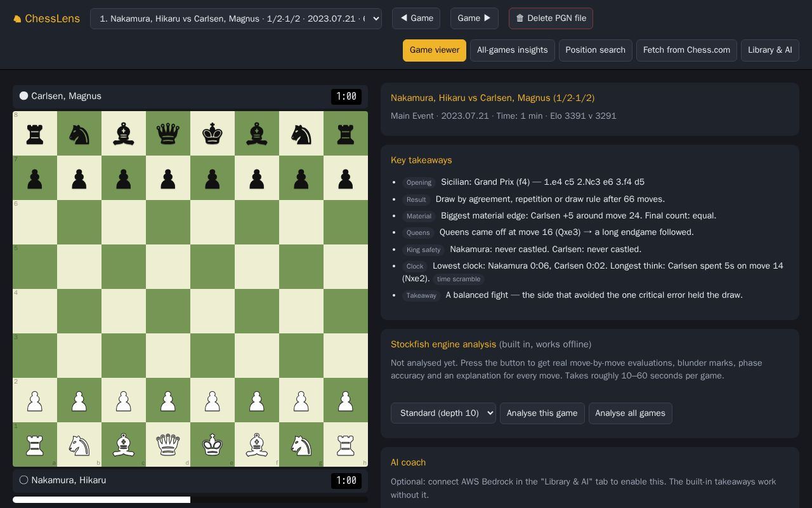Select the white knight on g1
The width and height of the screenshot is (812, 508).
point(301,444)
